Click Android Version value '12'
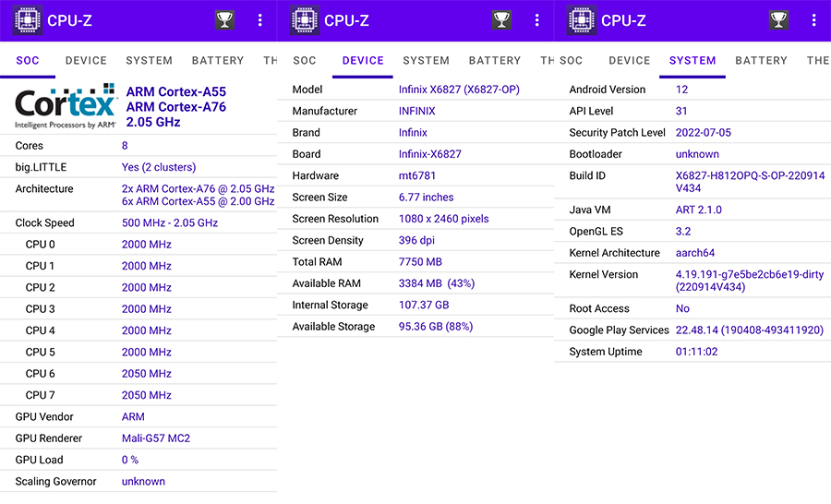The image size is (831, 504). pos(681,90)
